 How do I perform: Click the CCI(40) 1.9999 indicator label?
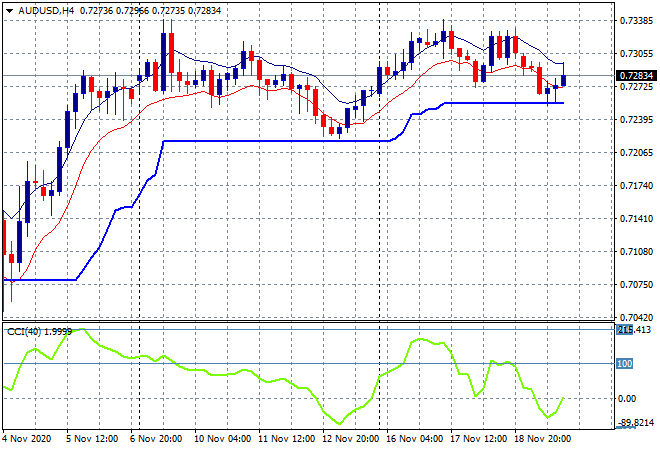click(x=40, y=332)
